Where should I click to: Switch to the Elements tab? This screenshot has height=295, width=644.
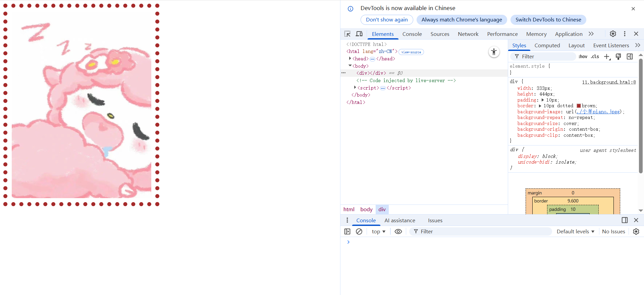pos(383,34)
